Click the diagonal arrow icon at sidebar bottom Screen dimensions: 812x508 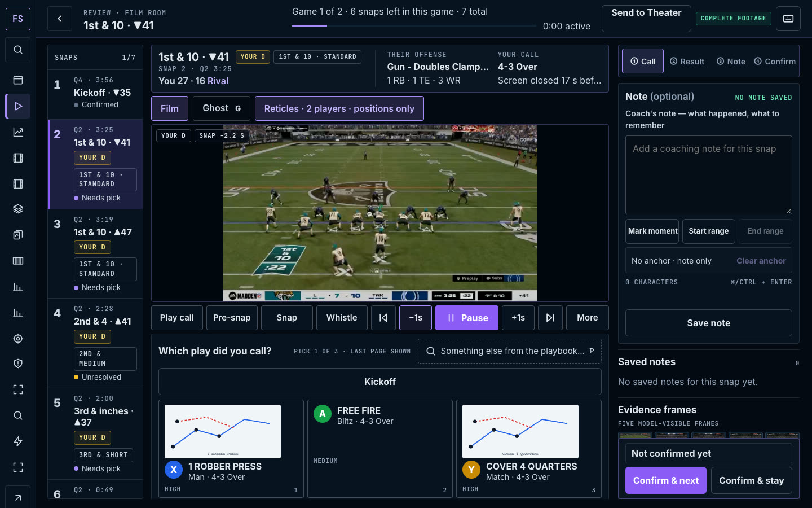(18, 498)
